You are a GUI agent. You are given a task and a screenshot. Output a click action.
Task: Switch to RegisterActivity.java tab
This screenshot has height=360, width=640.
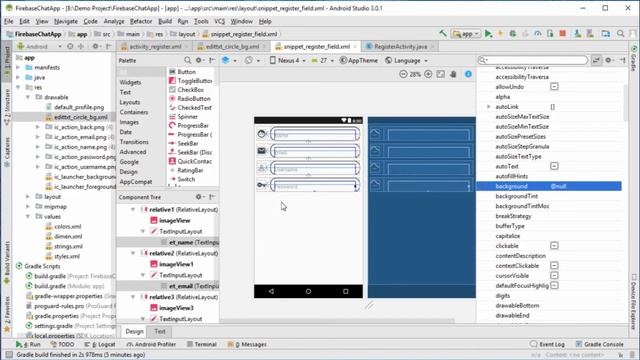click(x=400, y=47)
